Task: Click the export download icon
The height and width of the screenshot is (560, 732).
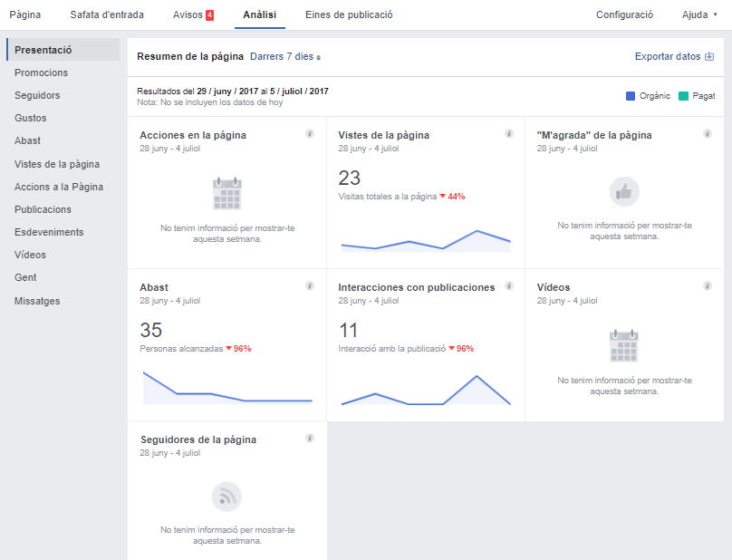Action: pyautogui.click(x=709, y=56)
